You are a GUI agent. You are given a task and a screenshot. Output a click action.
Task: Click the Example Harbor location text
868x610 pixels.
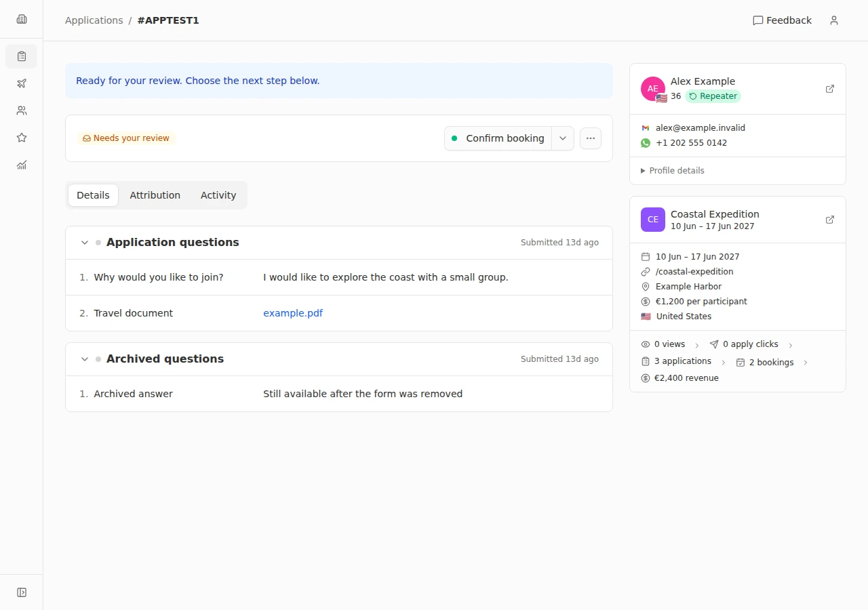pyautogui.click(x=688, y=287)
